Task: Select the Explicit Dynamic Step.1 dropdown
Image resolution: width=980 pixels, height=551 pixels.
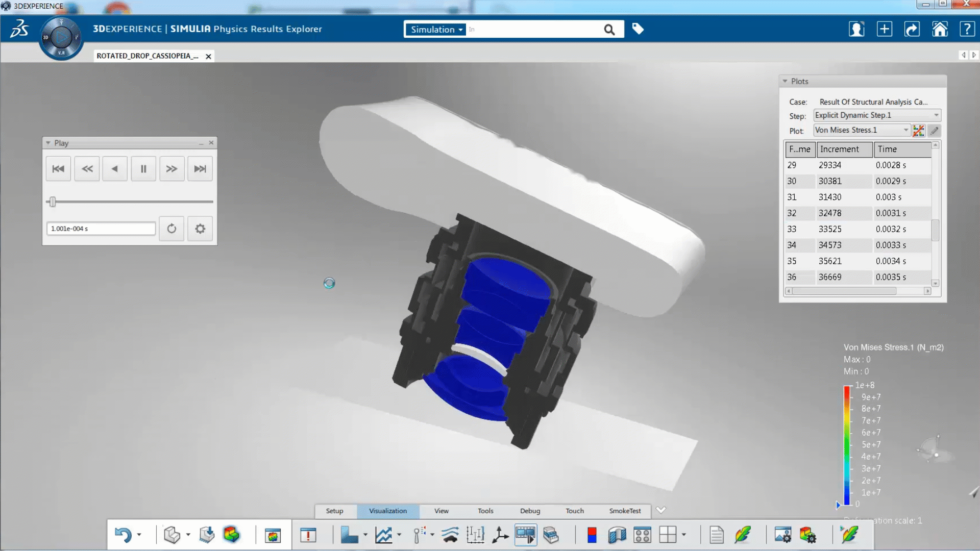Action: [x=875, y=115]
